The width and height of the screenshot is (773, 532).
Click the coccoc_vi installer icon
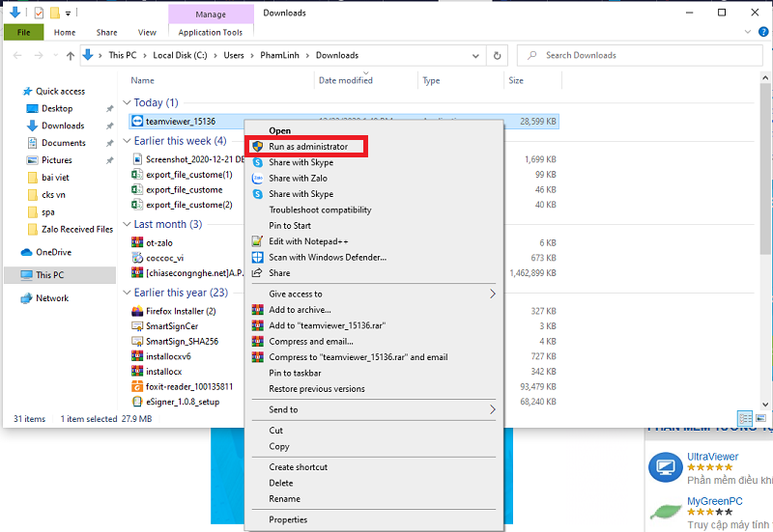tap(137, 258)
